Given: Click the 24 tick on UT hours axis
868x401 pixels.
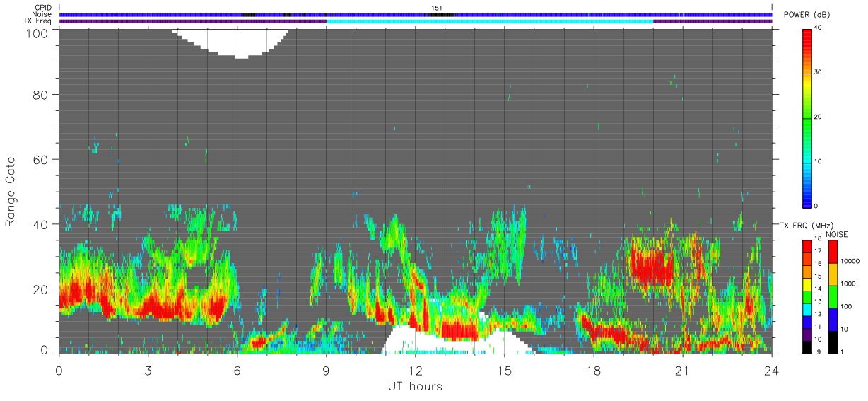Looking at the screenshot, I should 771,370.
